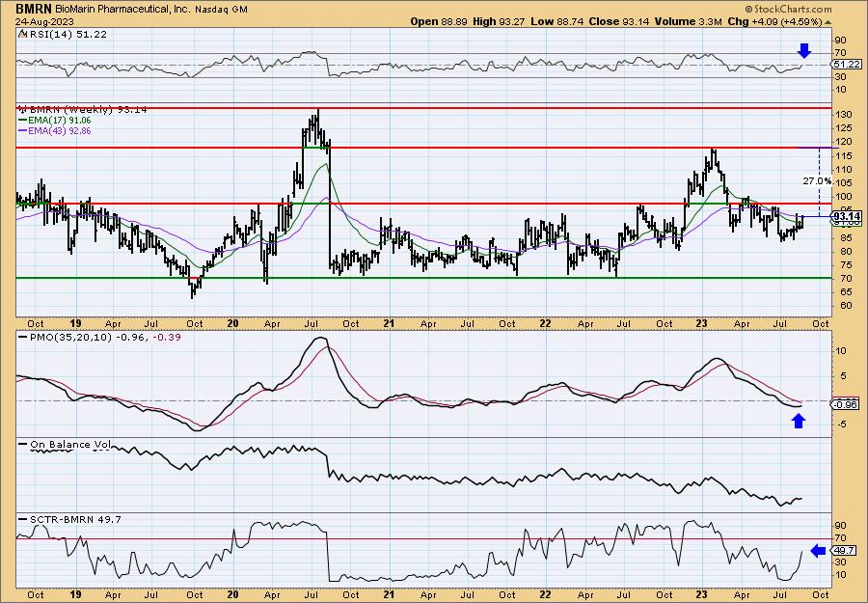
Task: Click the Chg +4.09 (+4.59%) value
Action: 775,21
